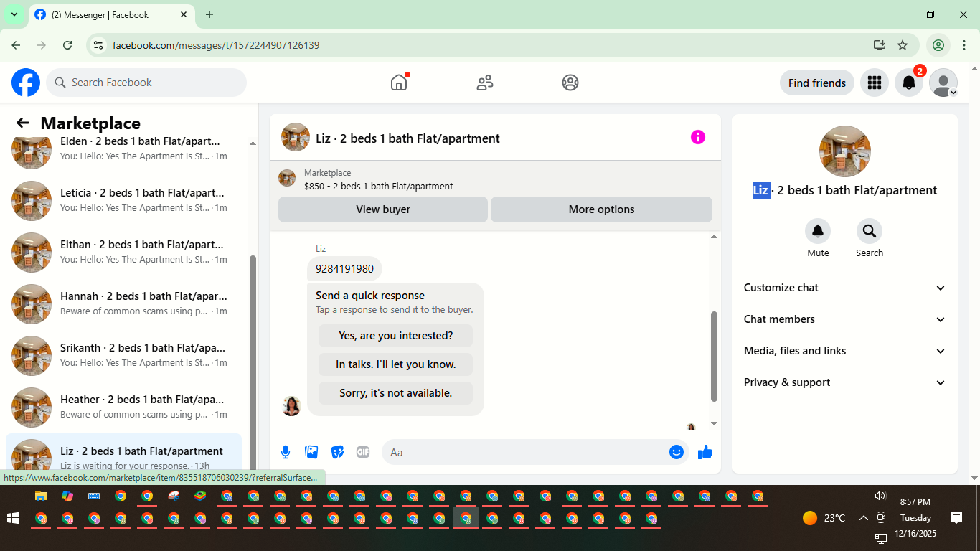Reload the page
The width and height of the screenshot is (980, 551).
click(x=67, y=45)
